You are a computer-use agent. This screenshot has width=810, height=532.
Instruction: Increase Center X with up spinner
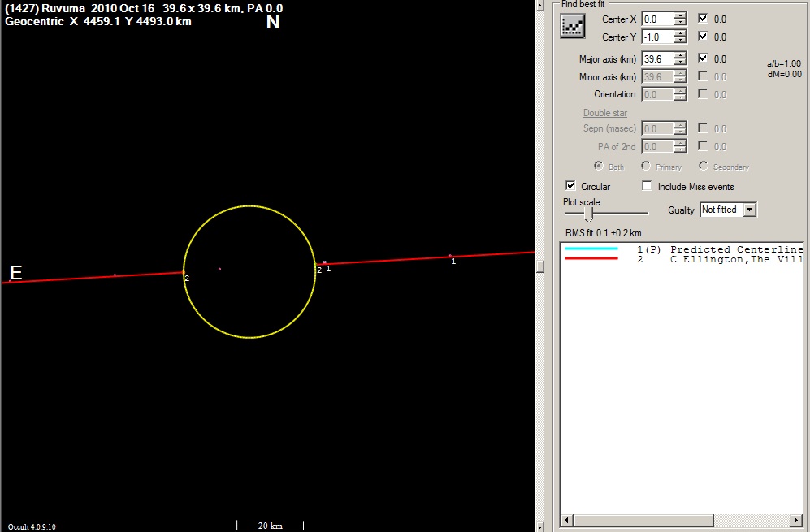(680, 16)
